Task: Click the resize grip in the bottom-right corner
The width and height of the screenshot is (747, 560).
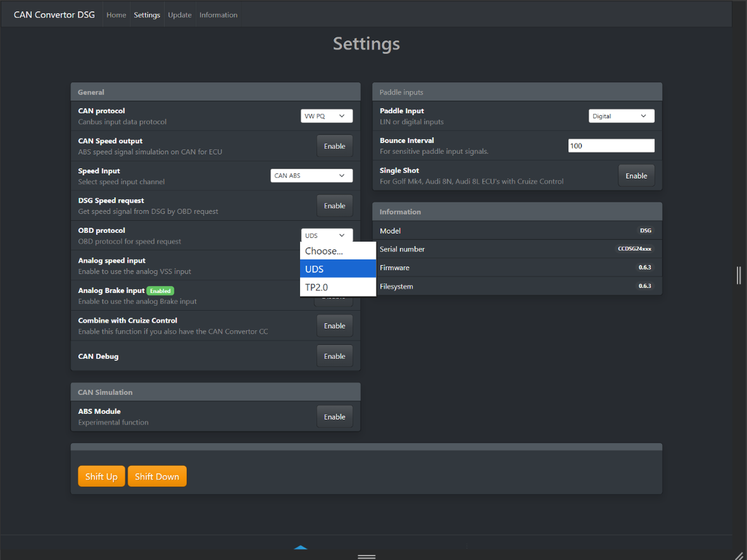Action: pyautogui.click(x=739, y=556)
